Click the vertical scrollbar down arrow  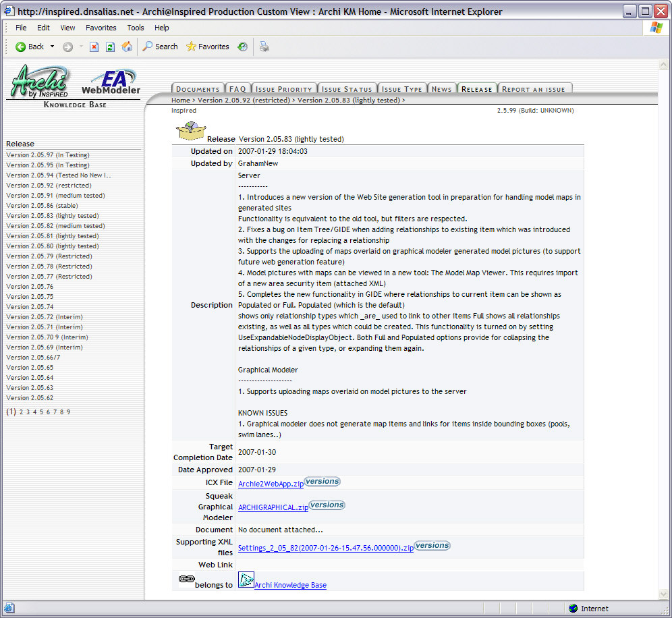tap(663, 594)
